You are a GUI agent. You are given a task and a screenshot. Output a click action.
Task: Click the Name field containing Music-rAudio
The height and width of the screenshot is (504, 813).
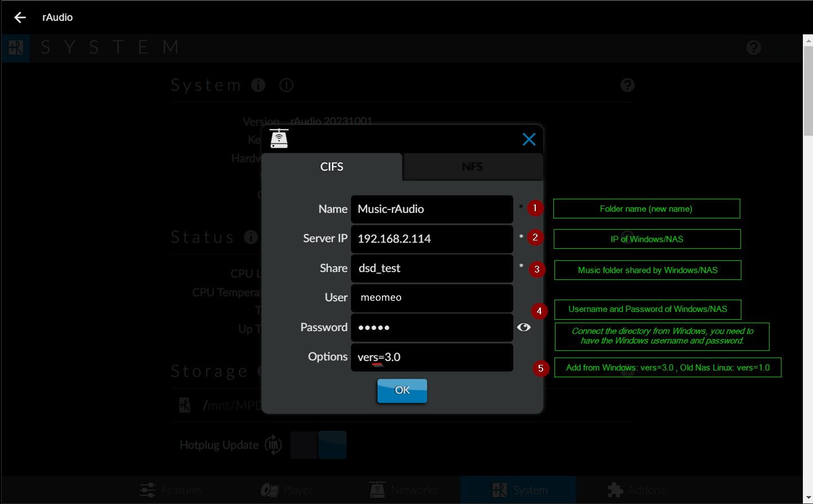coord(432,209)
